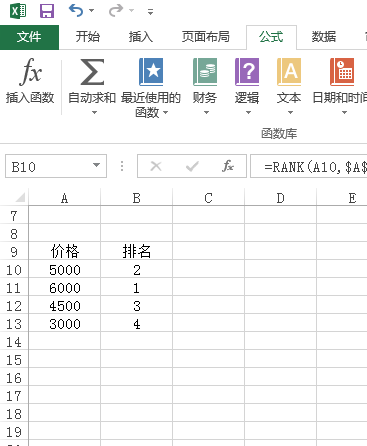
Task: Click the formula bar options dots handle
Action: coord(122,166)
